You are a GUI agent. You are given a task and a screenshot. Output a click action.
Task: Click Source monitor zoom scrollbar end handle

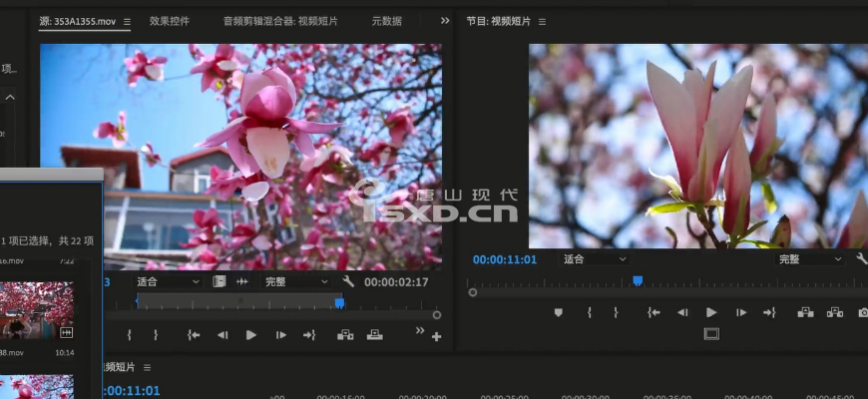[x=437, y=315]
